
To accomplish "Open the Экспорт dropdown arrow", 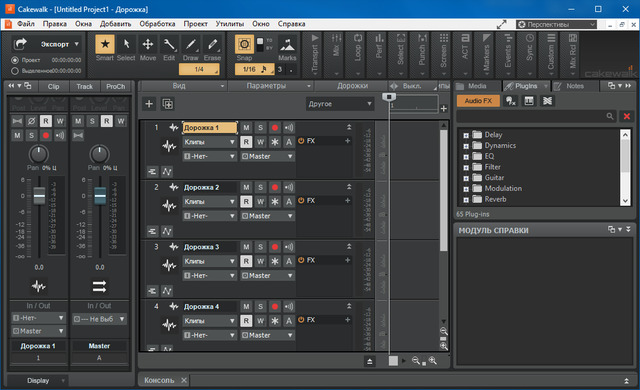I will 76,44.
